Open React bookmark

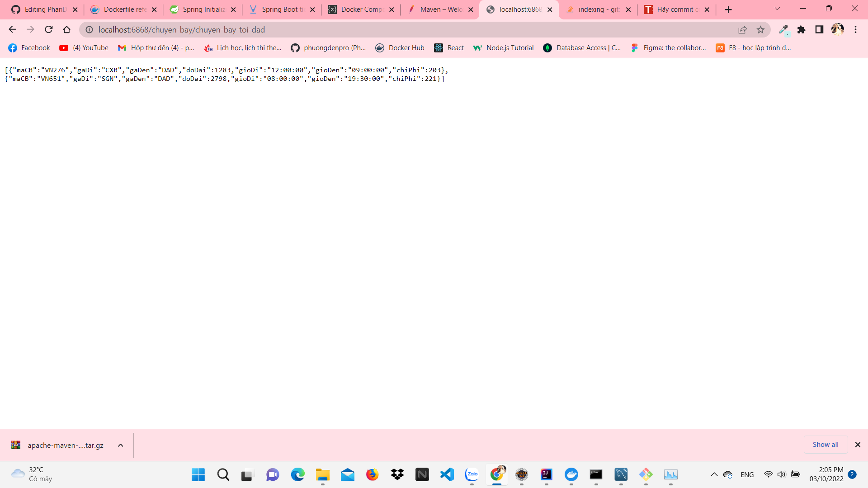(x=449, y=48)
